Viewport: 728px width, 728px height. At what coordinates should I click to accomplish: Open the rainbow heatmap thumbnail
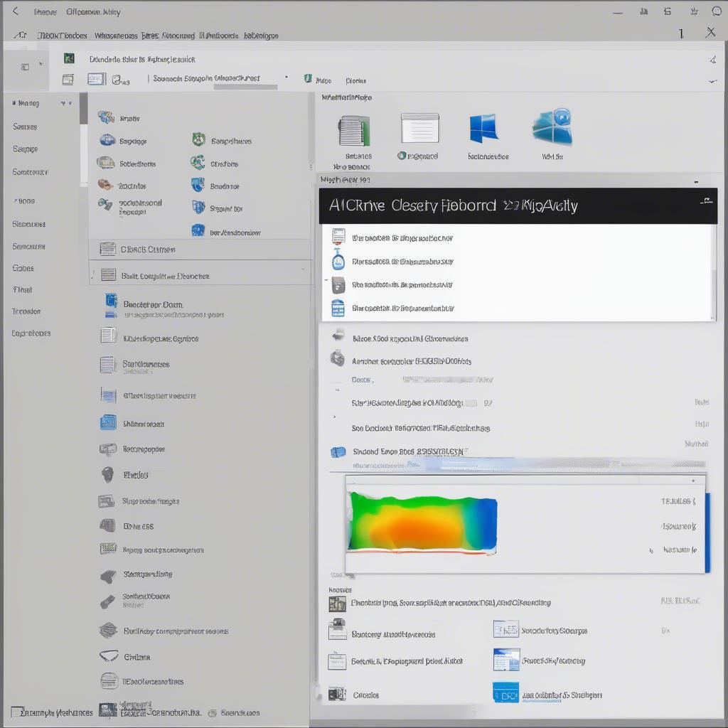coord(422,523)
